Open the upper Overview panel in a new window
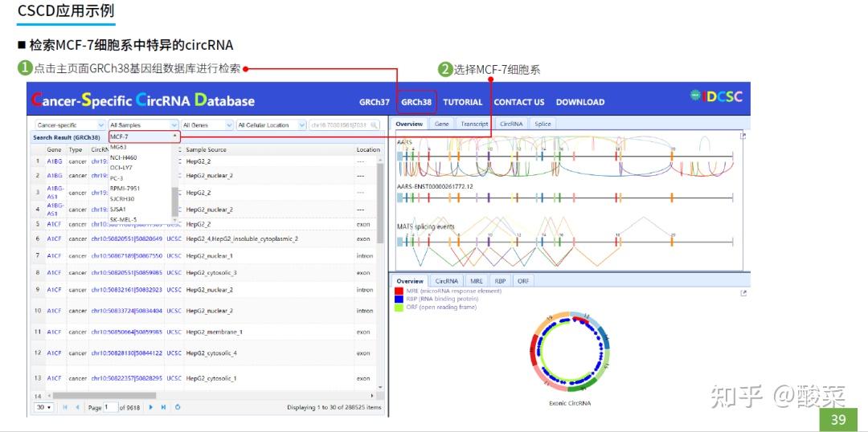This screenshot has height=432, width=868. pos(743,136)
